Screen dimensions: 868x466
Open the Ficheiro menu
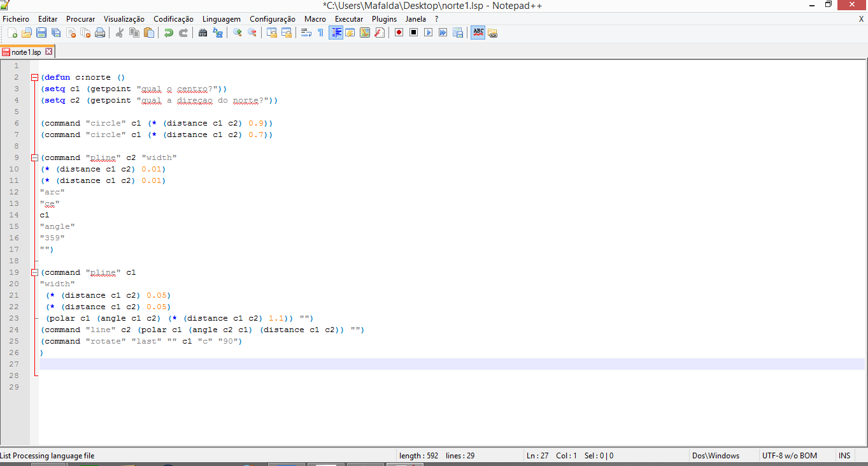[16, 19]
